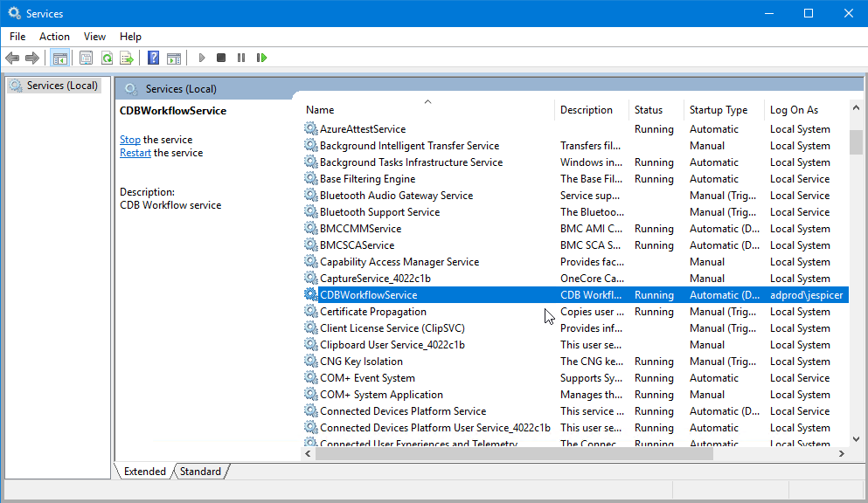Click the horizontal scrollbar left arrow

(x=309, y=454)
